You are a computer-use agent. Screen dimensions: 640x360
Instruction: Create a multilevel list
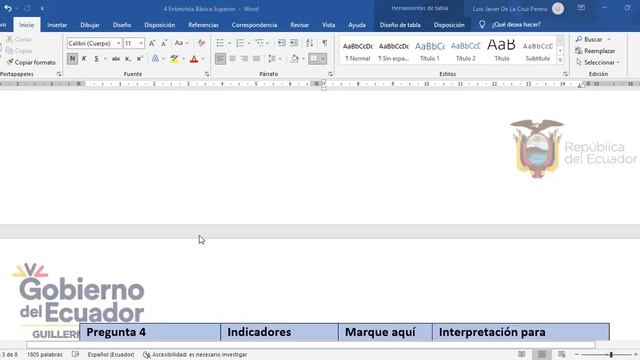coord(260,43)
